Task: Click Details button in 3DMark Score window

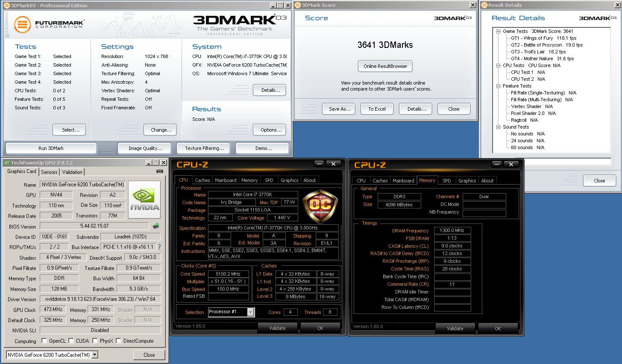Action: pos(417,109)
